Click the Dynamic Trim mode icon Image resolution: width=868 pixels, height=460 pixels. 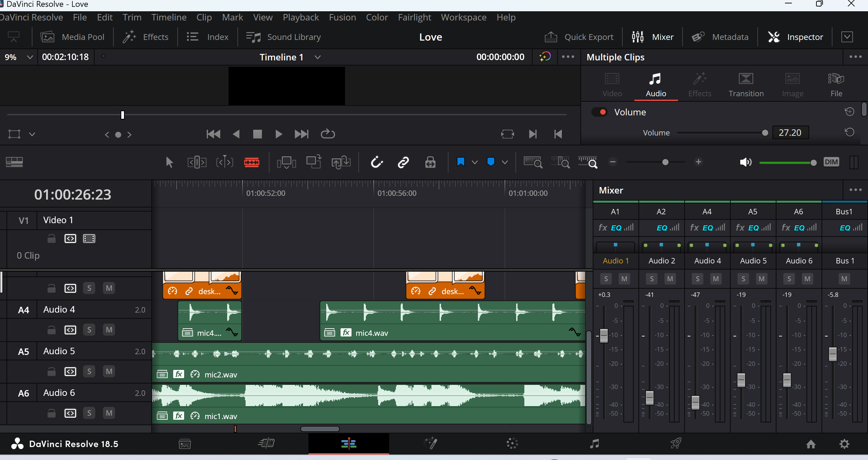tap(224, 162)
